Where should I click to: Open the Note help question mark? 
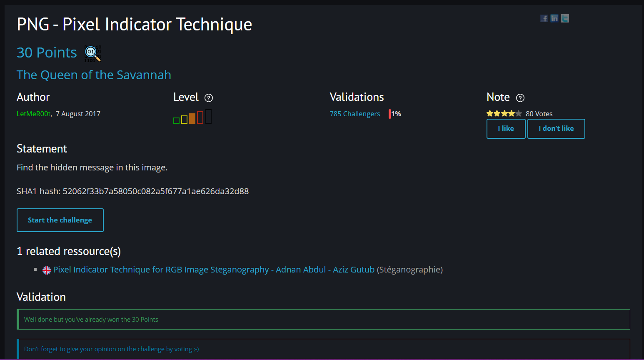[x=520, y=98]
